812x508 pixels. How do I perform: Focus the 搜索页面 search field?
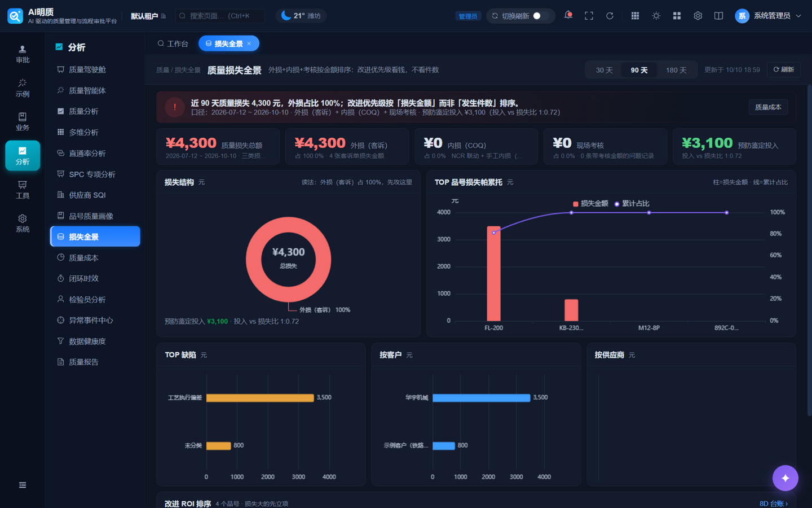pyautogui.click(x=220, y=16)
